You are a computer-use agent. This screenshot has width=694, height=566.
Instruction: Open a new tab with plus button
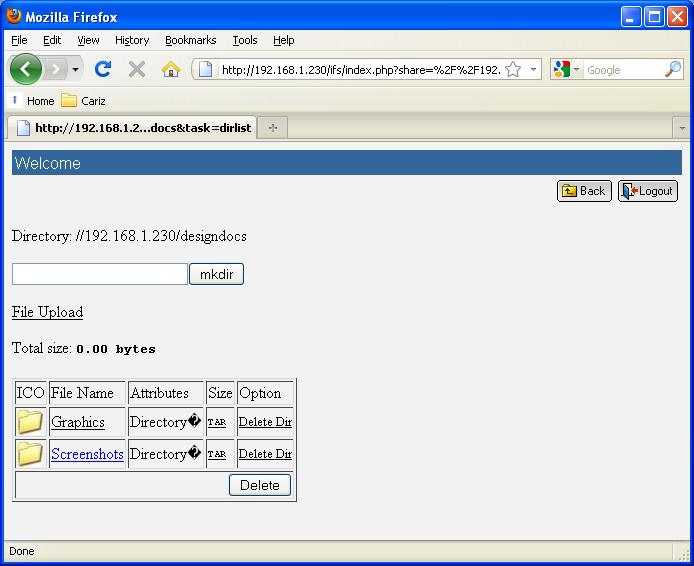click(x=273, y=128)
